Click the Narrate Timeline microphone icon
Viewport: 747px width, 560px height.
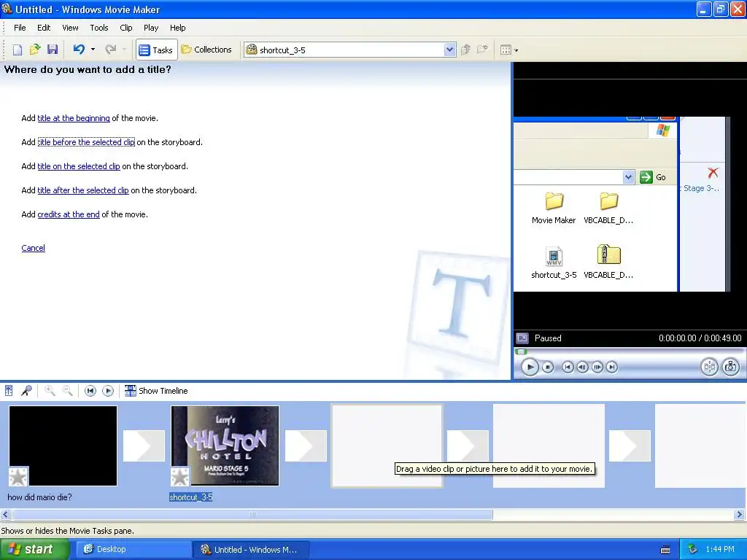click(27, 391)
